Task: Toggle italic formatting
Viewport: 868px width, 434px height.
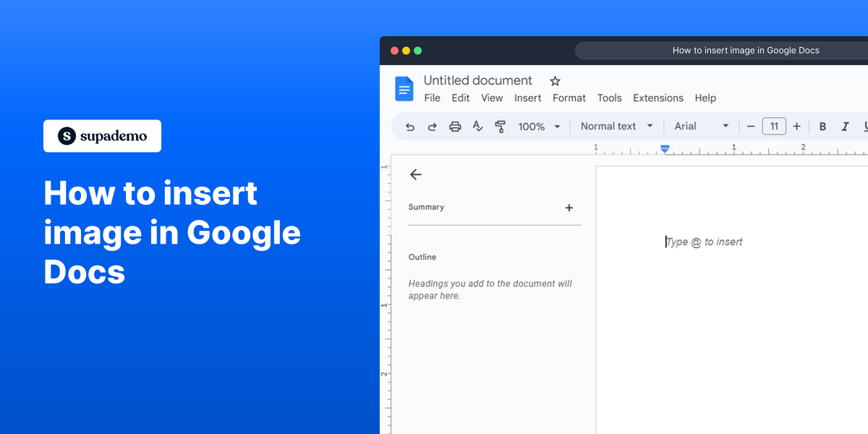Action: 845,126
